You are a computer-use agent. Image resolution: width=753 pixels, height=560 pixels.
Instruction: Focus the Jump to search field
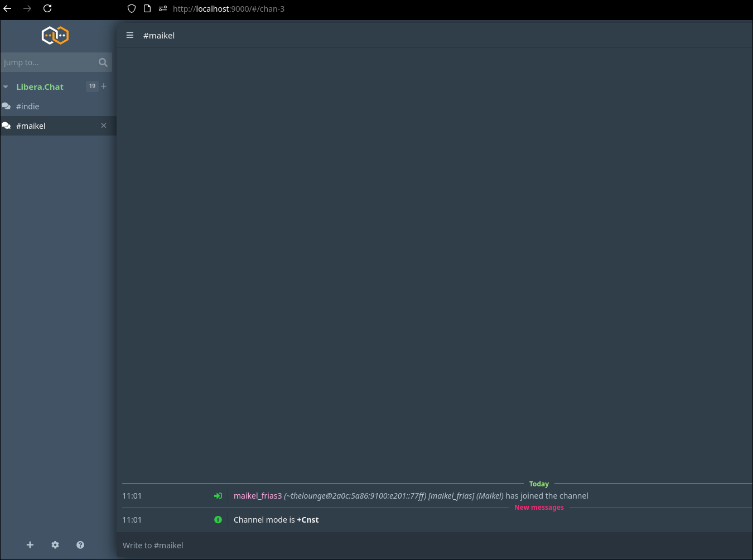click(x=47, y=62)
